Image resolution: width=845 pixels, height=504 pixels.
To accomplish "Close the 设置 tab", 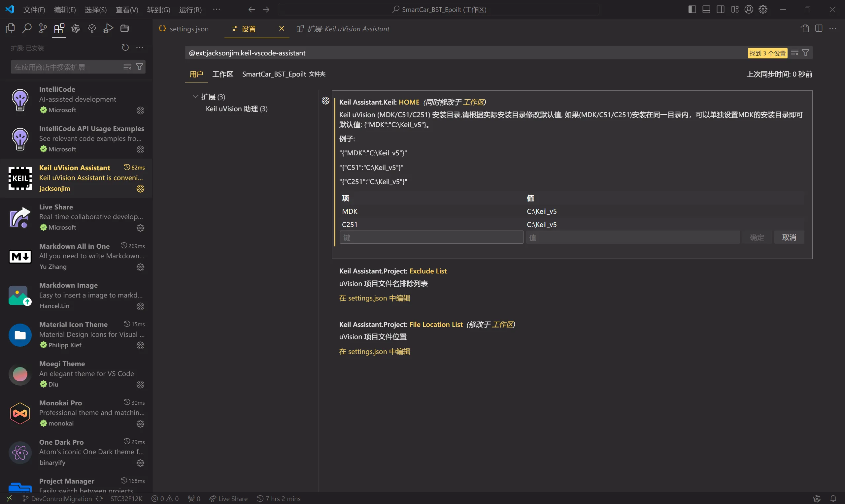I will [281, 28].
